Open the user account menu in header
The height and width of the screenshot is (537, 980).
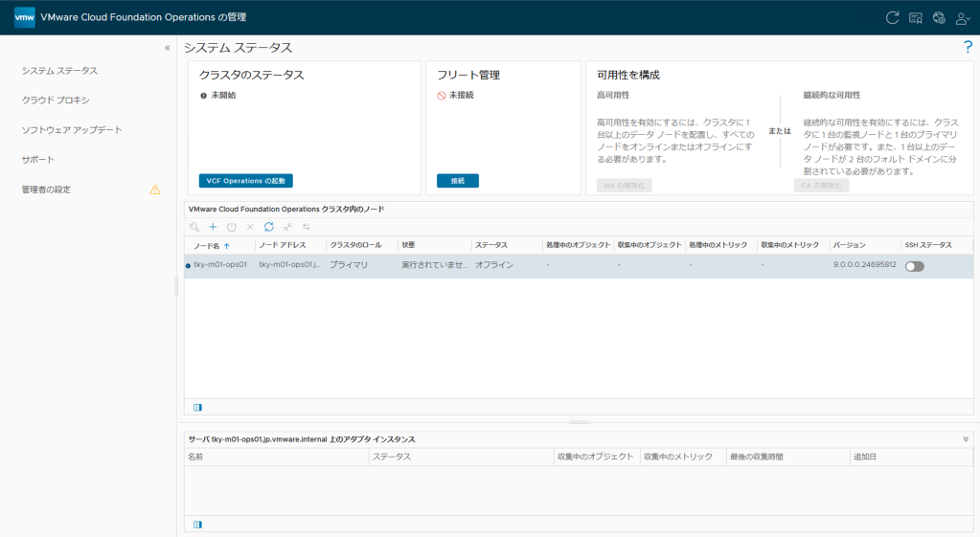point(963,18)
